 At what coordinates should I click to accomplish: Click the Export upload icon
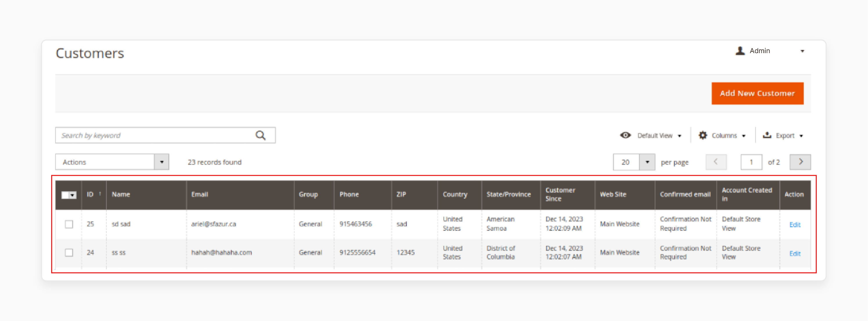point(767,135)
